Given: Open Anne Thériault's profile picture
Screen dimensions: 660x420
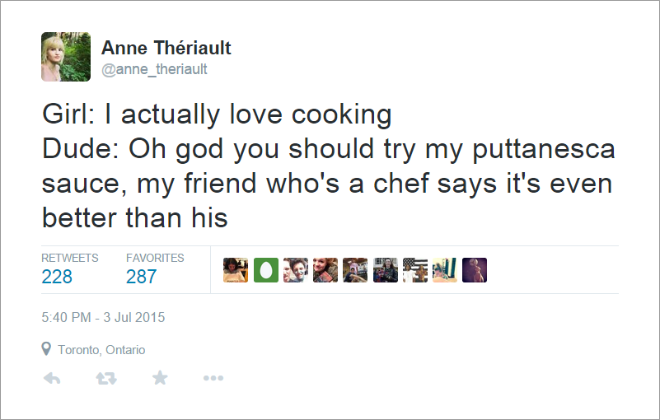Looking at the screenshot, I should pos(66,56).
